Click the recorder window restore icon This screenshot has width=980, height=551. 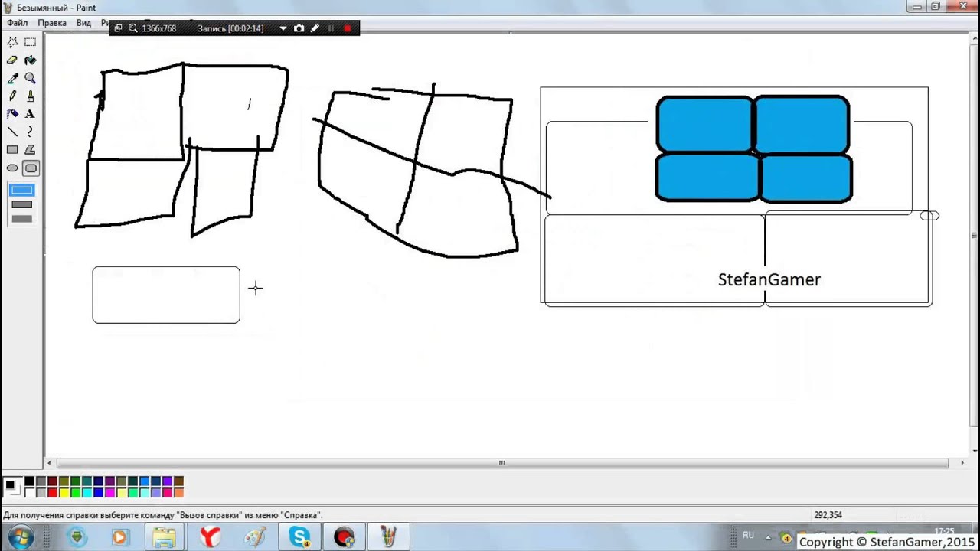tap(118, 28)
